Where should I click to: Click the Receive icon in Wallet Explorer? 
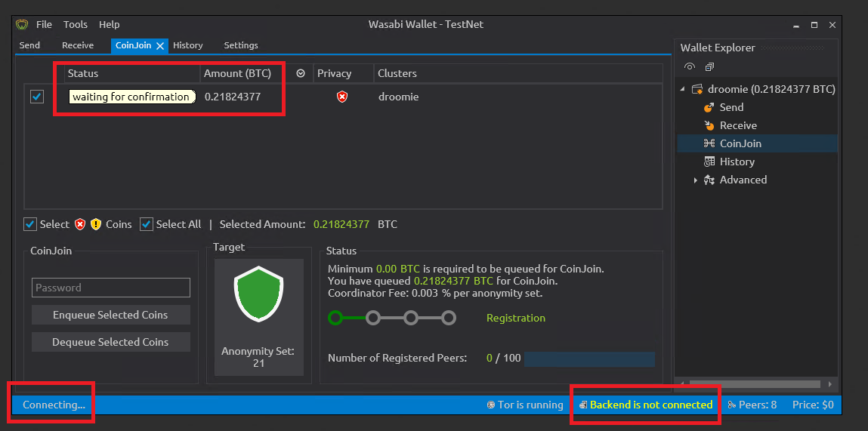point(709,125)
